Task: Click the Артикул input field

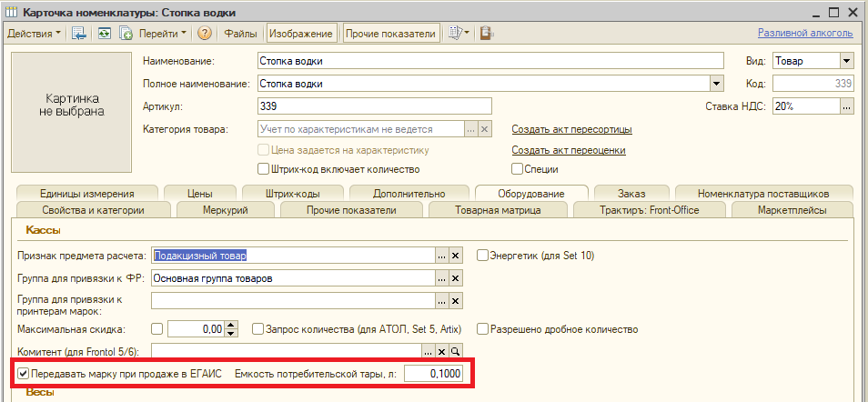Action: tap(373, 106)
